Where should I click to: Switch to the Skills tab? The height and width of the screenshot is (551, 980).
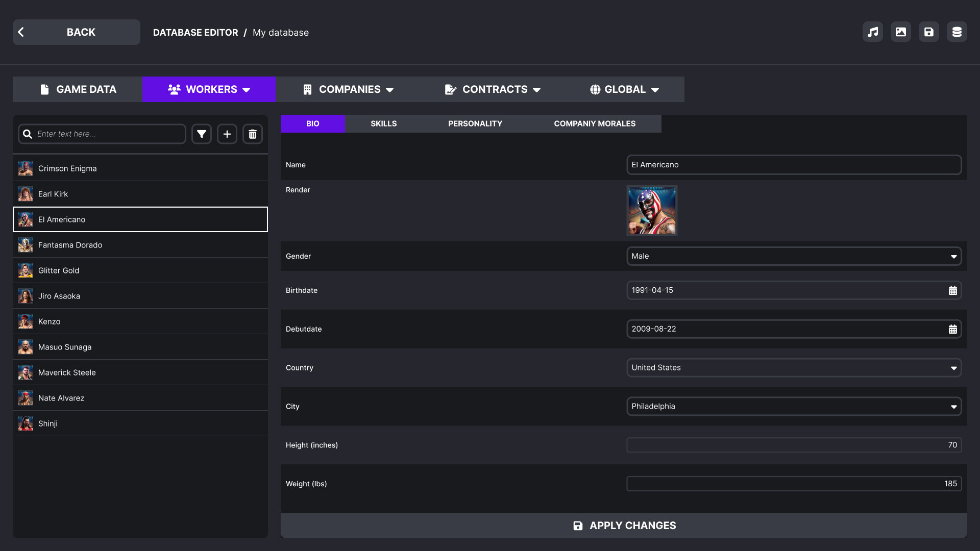383,124
